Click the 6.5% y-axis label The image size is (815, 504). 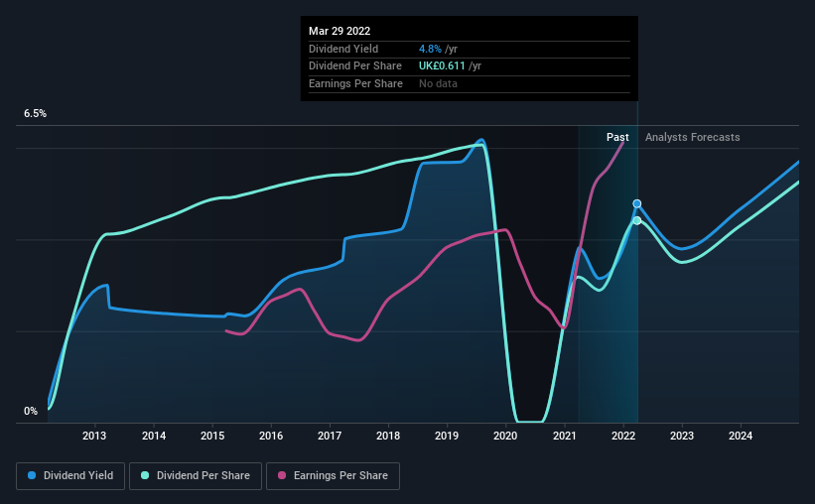tap(36, 114)
